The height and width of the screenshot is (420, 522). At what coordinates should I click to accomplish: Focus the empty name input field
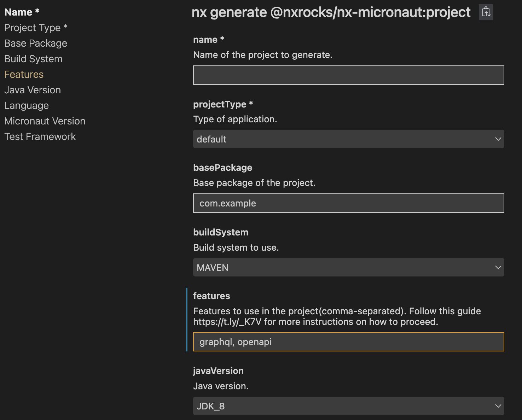coord(349,75)
